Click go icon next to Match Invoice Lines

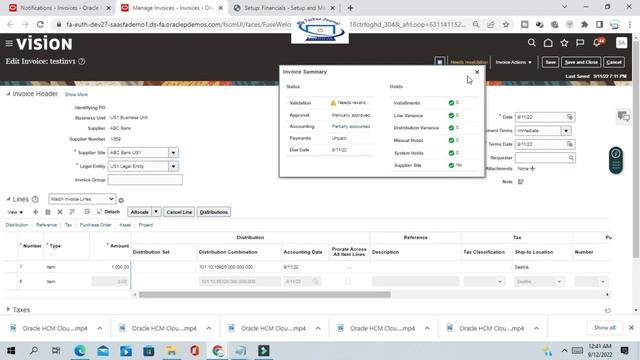click(121, 200)
